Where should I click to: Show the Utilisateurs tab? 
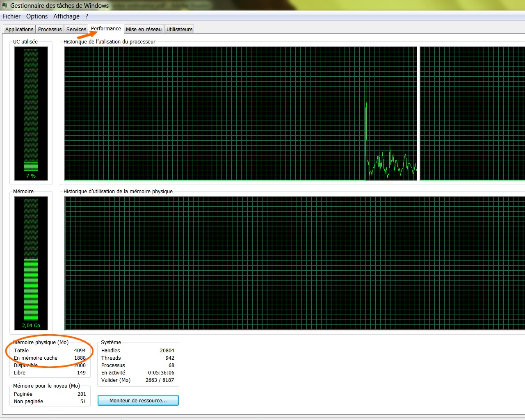179,30
